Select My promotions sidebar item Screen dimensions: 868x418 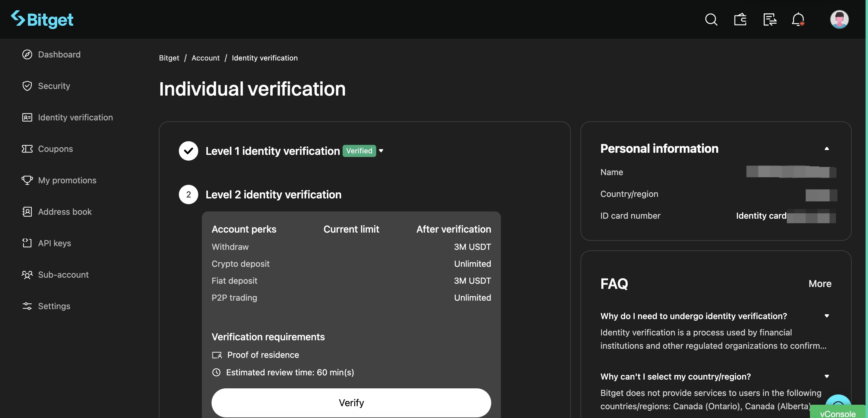[67, 180]
